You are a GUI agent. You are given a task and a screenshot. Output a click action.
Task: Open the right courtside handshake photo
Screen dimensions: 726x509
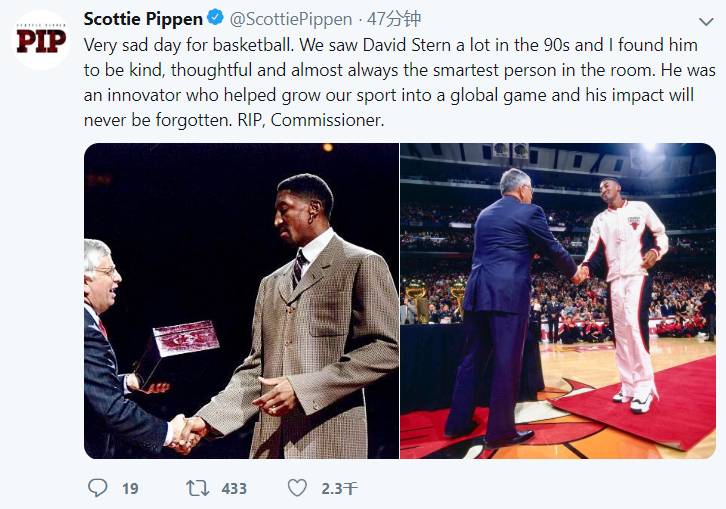[558, 300]
